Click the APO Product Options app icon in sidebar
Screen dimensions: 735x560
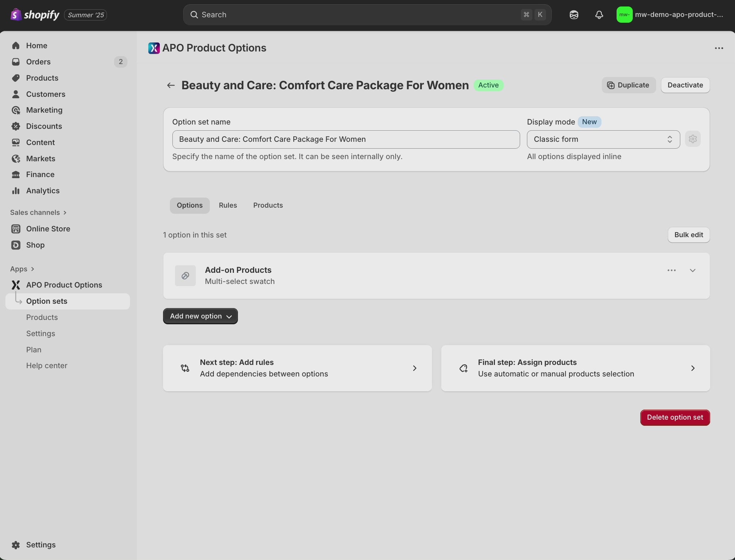pos(16,285)
